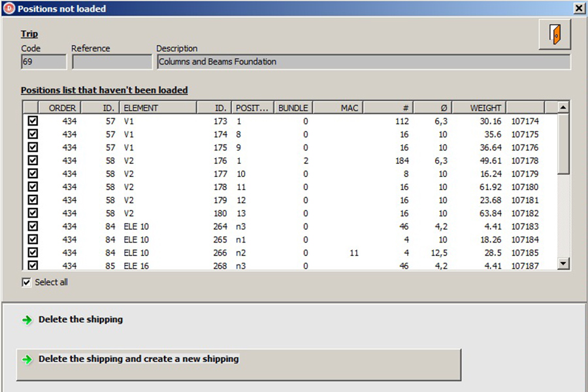Click the ID value 266
The height and width of the screenshot is (392, 588).
tap(220, 252)
